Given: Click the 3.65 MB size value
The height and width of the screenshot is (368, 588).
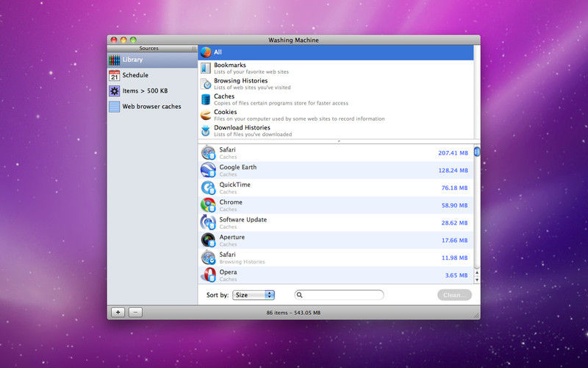Looking at the screenshot, I should click(x=456, y=275).
